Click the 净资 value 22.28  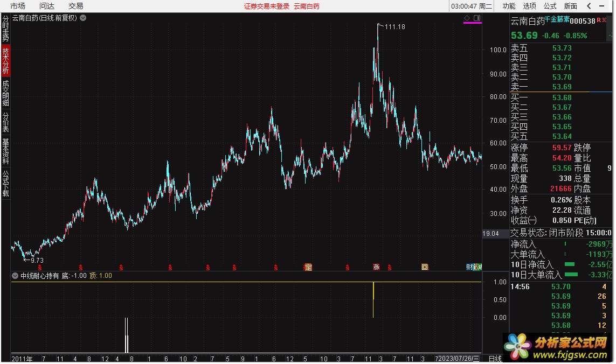562,210
